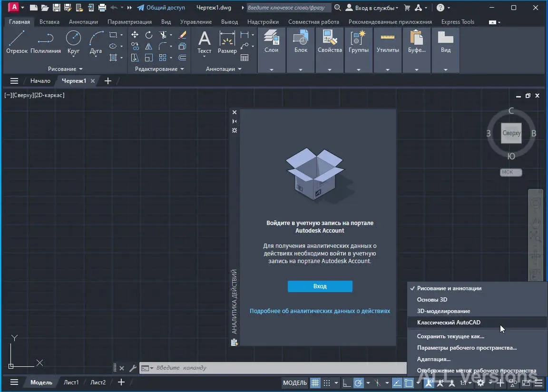Toggle isometric drafting in status bar
The height and width of the screenshot is (392, 548).
tap(377, 383)
